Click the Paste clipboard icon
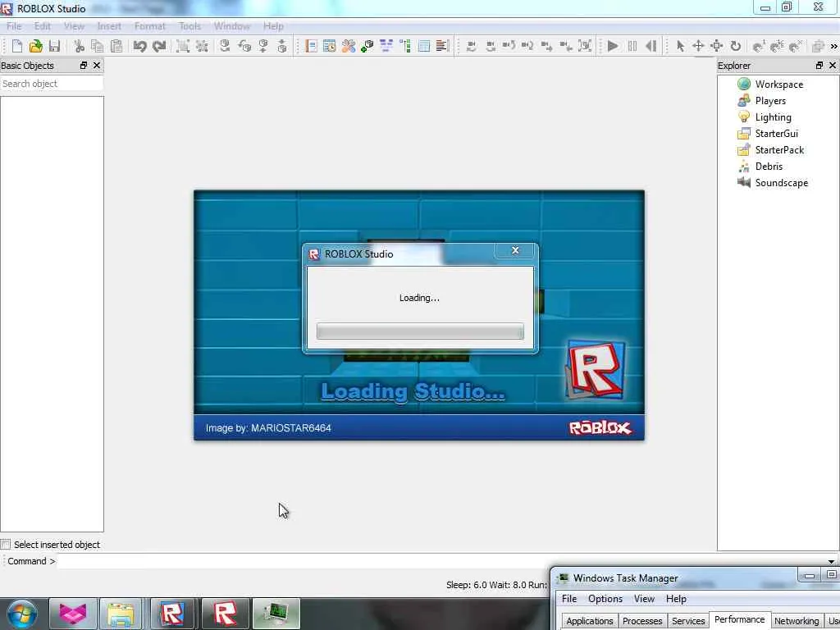 point(116,46)
